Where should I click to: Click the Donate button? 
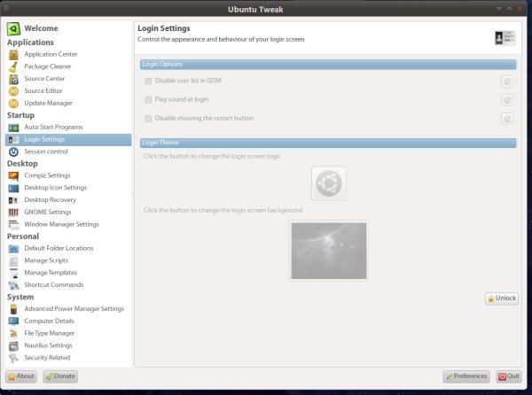click(60, 376)
